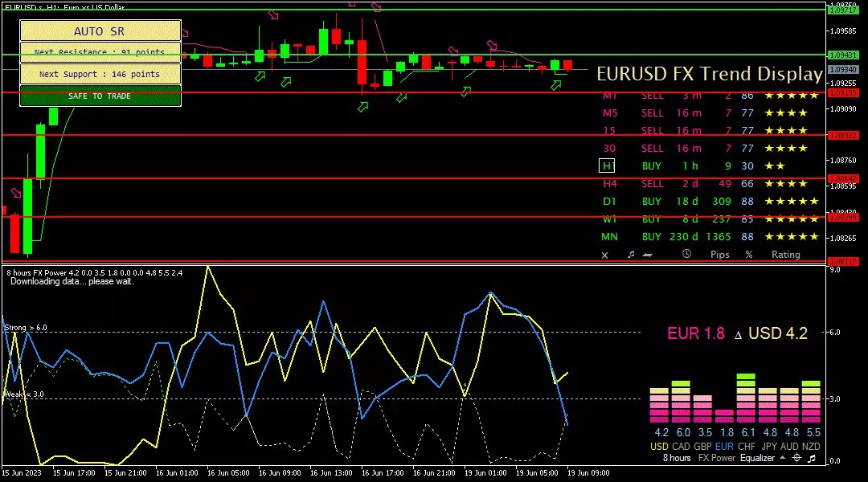Click the 1.08117 red support price tag
Image resolution: width=868 pixels, height=482 pixels.
pyautogui.click(x=843, y=261)
